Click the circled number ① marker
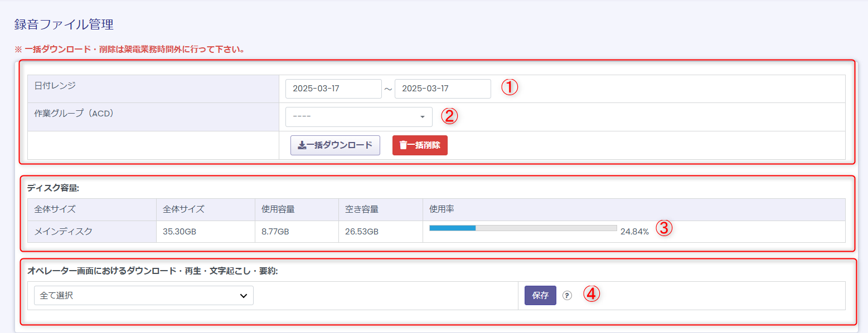The height and width of the screenshot is (333, 868). tap(510, 88)
